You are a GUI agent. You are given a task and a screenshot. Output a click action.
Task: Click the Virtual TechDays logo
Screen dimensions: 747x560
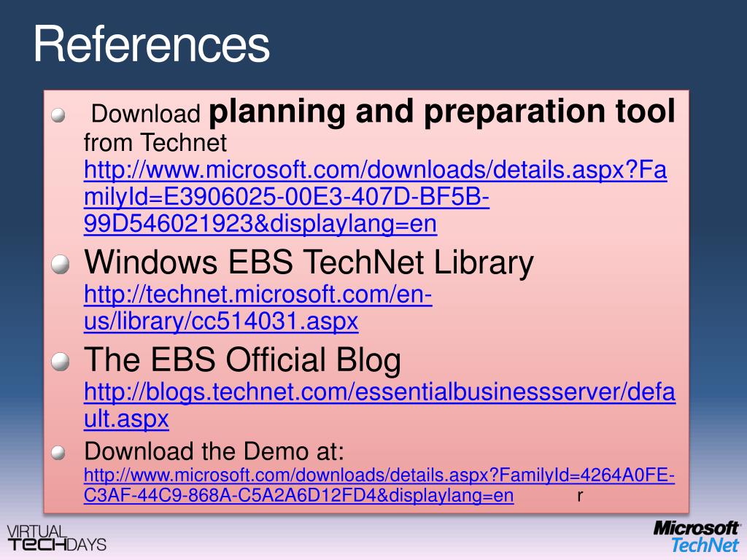(56, 538)
